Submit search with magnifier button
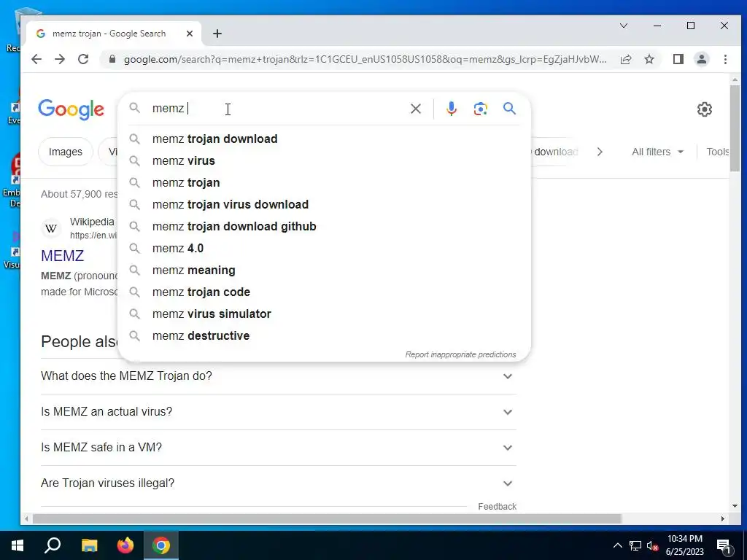 coord(509,109)
